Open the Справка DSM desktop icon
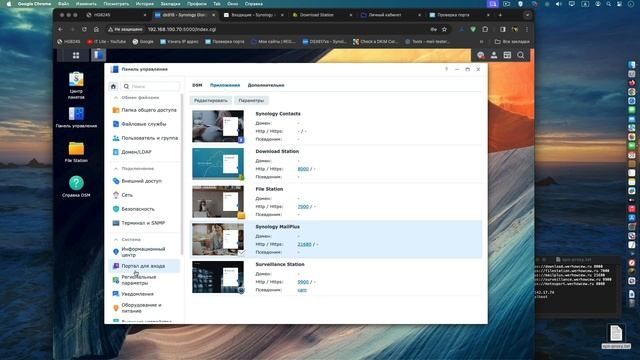Image resolution: width=640 pixels, height=360 pixels. click(x=76, y=187)
